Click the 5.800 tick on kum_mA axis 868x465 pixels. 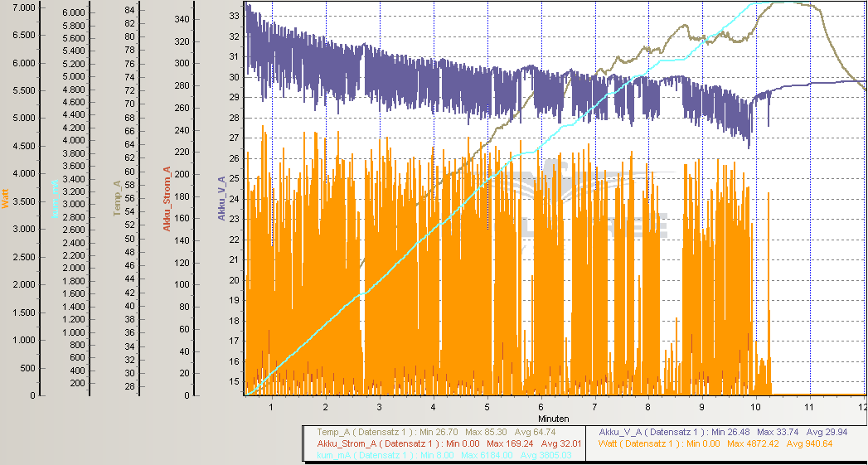74,26
